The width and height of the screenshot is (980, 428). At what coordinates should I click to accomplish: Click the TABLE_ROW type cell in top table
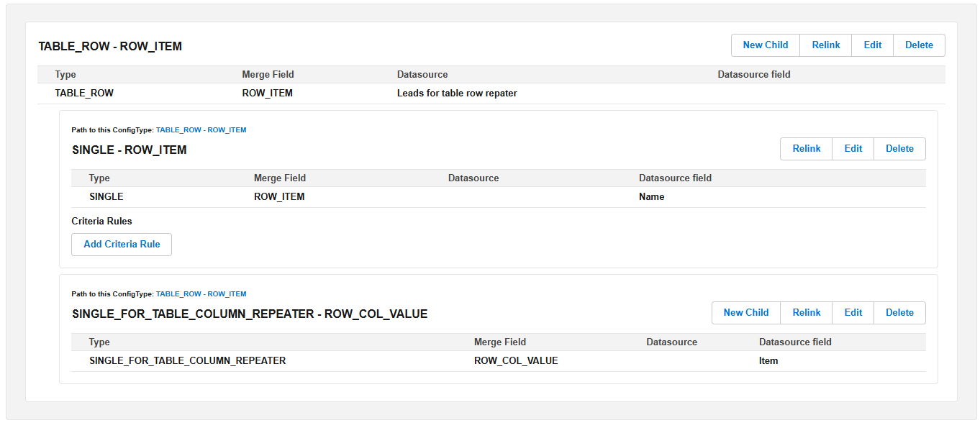[x=84, y=94]
